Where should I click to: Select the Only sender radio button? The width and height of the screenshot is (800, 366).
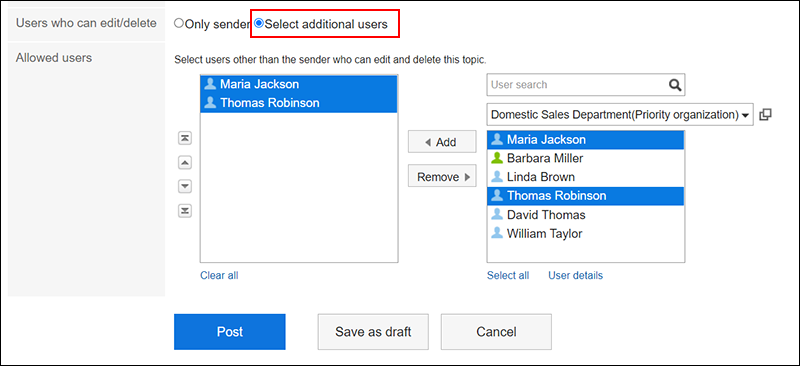point(179,23)
